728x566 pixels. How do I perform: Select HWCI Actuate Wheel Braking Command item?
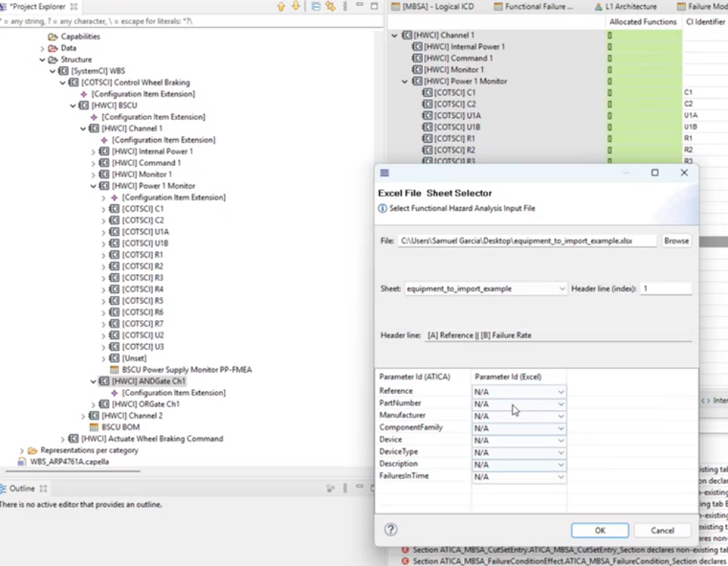tap(152, 439)
